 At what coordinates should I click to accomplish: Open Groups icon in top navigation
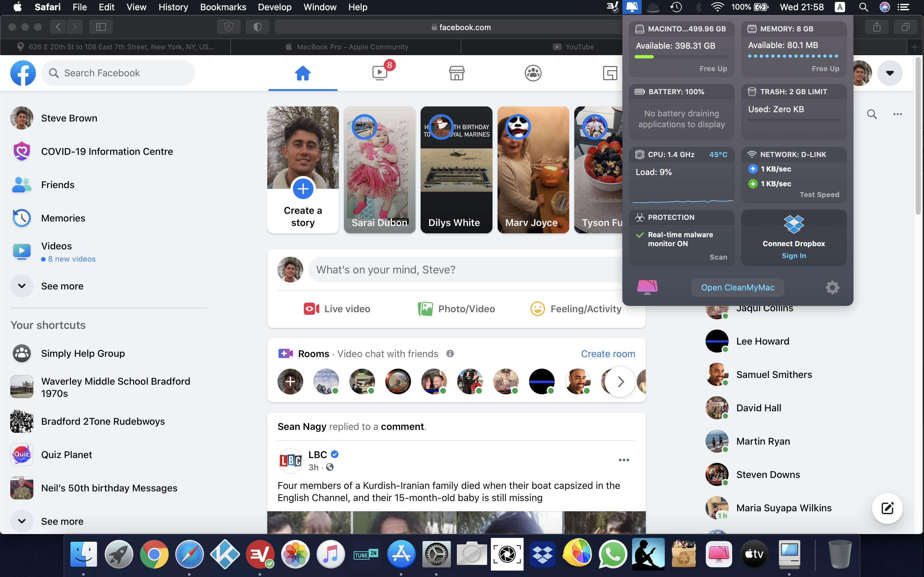coord(533,72)
